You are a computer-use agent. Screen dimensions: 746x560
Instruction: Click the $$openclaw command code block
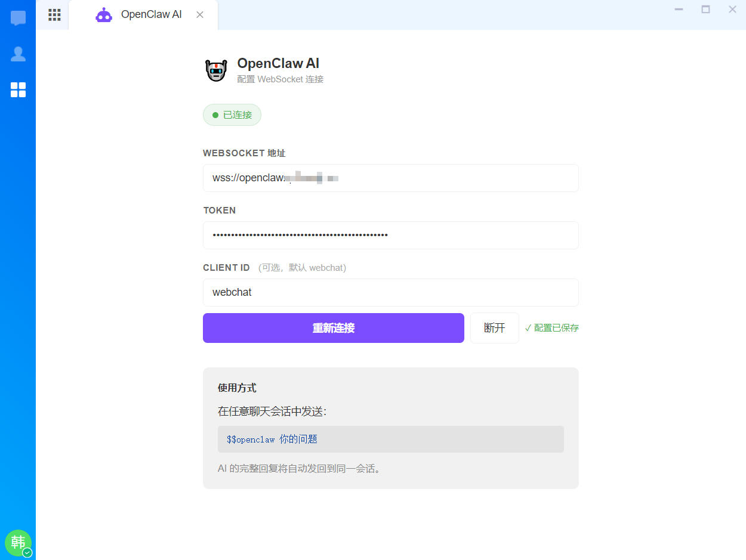tap(391, 439)
